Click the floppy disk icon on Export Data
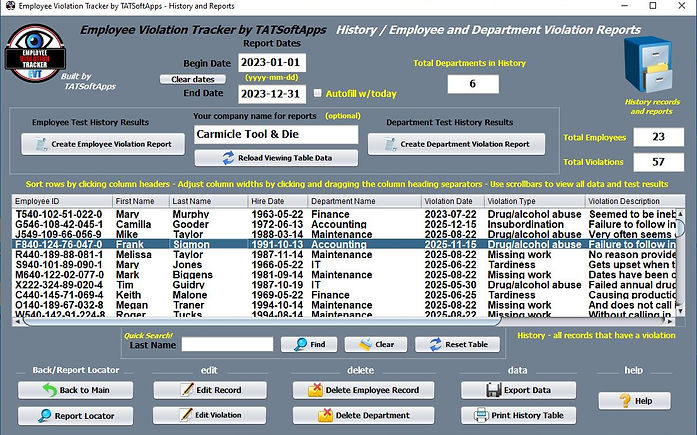 (493, 390)
